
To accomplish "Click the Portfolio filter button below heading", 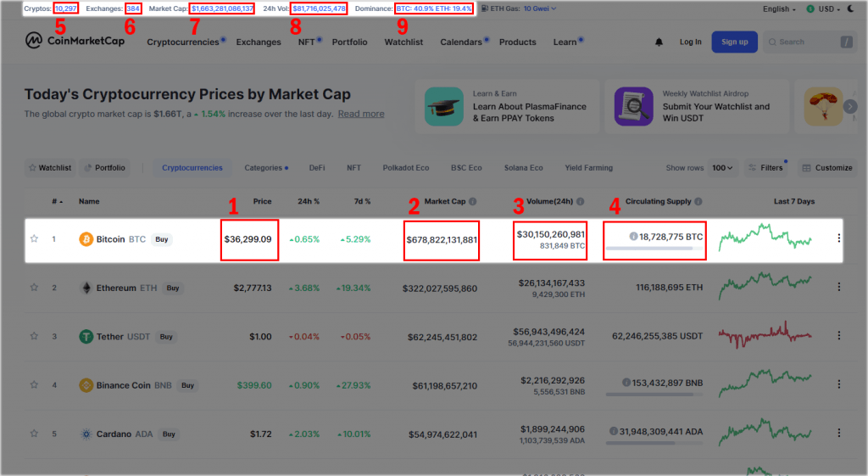I will (104, 168).
